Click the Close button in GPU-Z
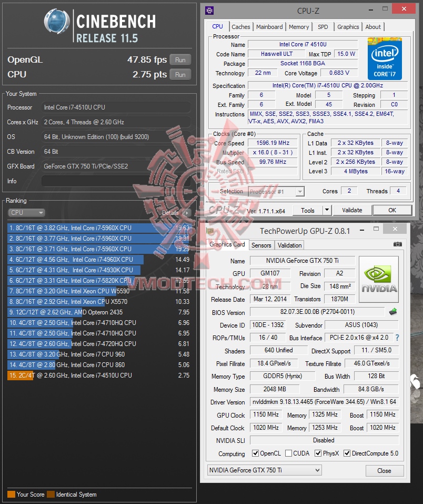 (384, 471)
